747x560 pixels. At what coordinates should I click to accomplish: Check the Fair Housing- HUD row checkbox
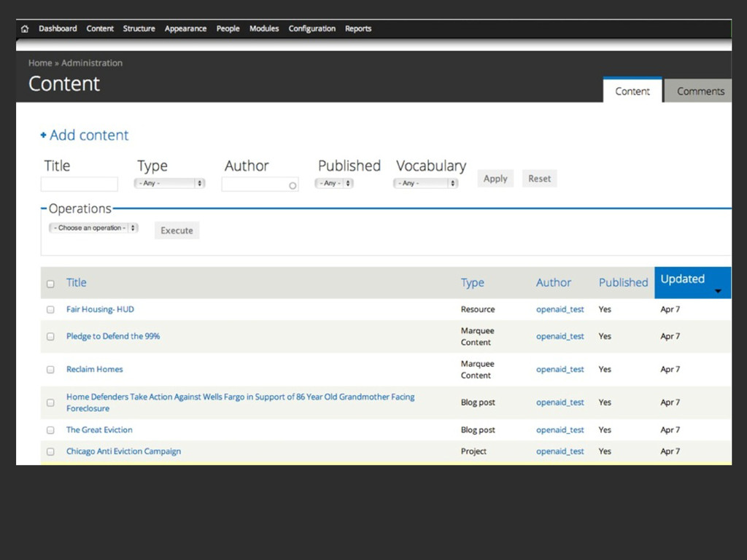click(50, 310)
